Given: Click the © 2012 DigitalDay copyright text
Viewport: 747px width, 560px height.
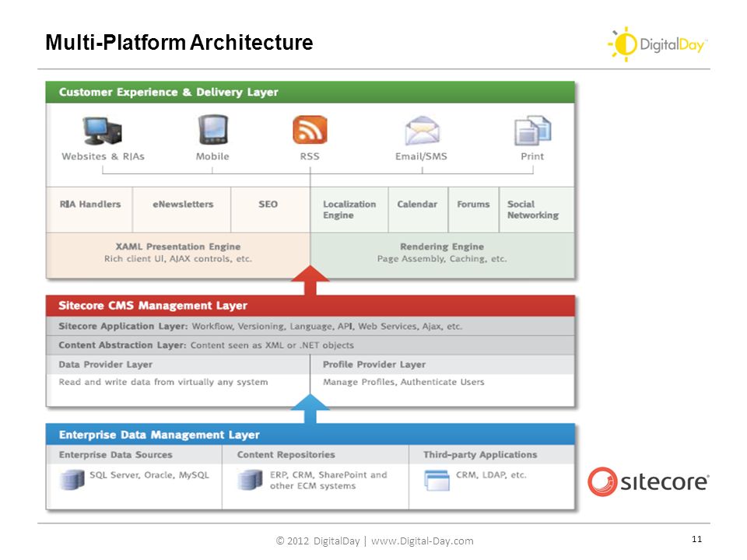Looking at the screenshot, I should pos(317,541).
